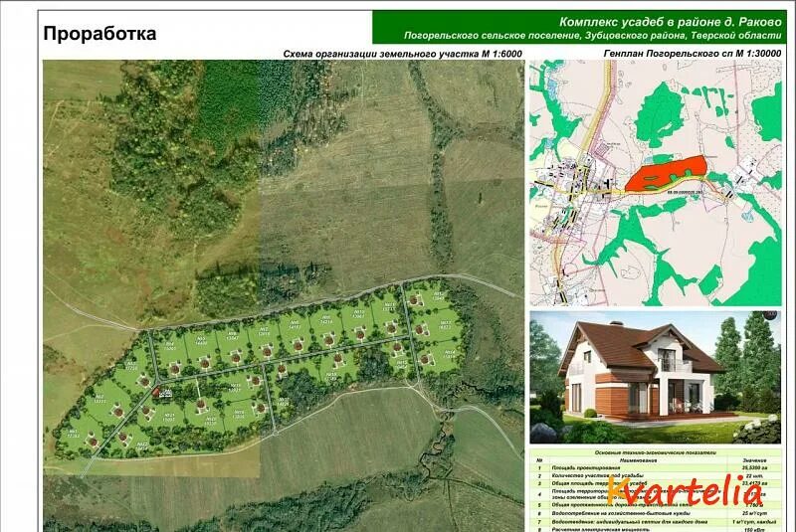Click the value '25 м³/сут'
The image size is (796, 532).
coord(754,513)
